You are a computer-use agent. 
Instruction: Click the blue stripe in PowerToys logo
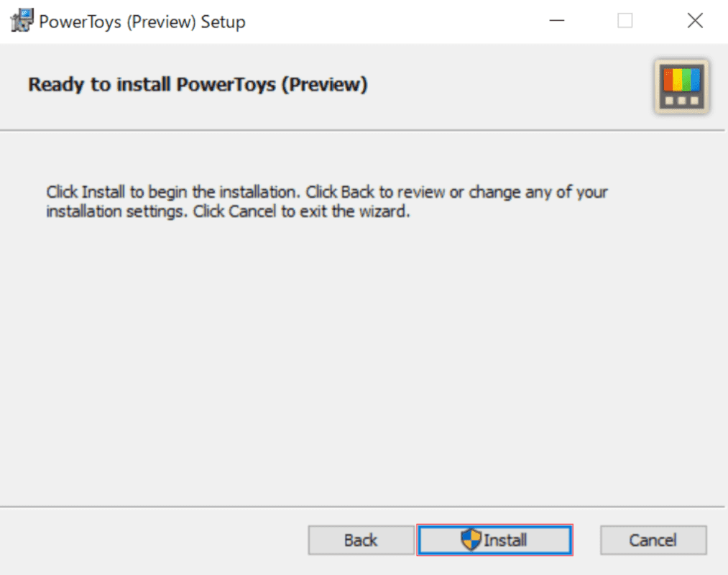tap(695, 80)
